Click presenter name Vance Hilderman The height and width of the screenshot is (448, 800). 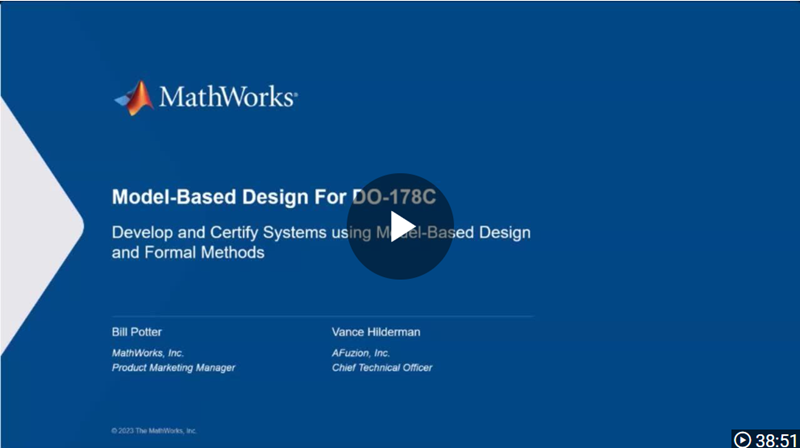point(377,330)
